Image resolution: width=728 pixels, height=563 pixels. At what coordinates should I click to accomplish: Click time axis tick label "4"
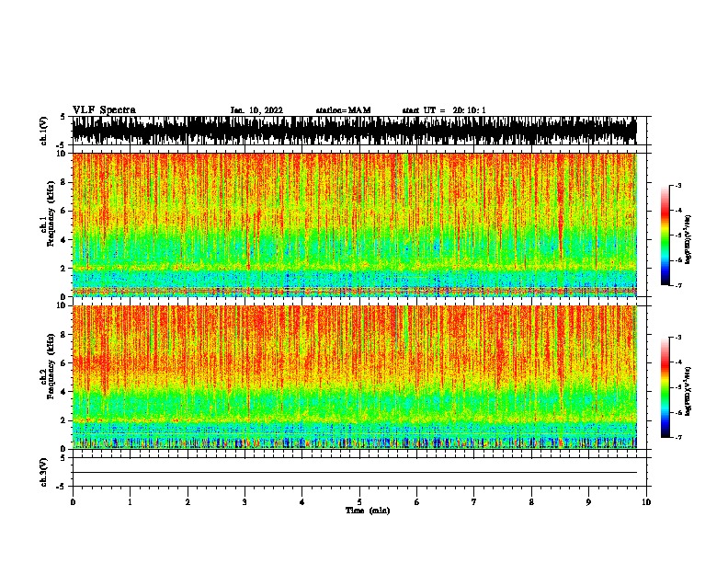tap(301, 502)
